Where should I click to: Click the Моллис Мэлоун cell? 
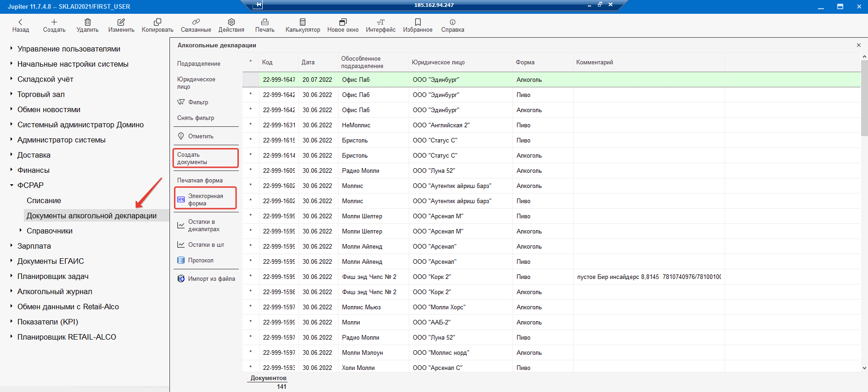[373, 352]
